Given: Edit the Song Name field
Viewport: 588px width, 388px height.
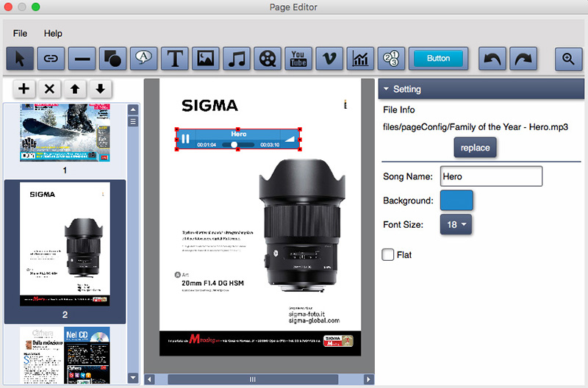Looking at the screenshot, I should pyautogui.click(x=491, y=176).
